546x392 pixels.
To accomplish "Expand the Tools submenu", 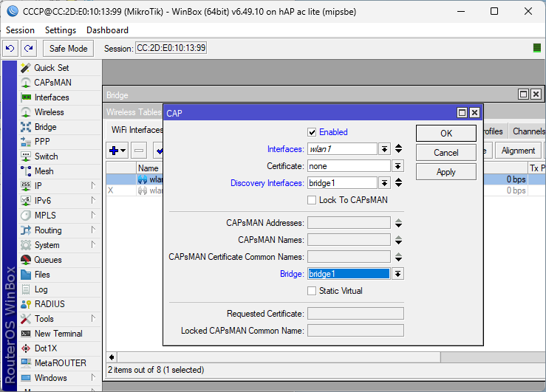I will point(93,318).
